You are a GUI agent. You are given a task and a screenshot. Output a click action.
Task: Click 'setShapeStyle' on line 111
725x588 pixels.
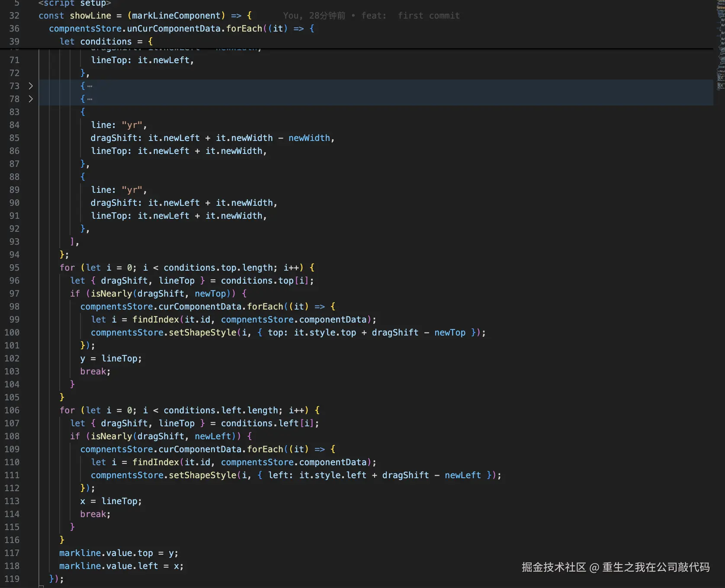pyautogui.click(x=202, y=475)
